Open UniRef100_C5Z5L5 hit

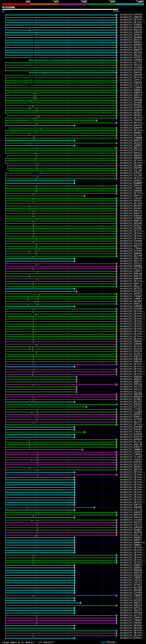131,120
